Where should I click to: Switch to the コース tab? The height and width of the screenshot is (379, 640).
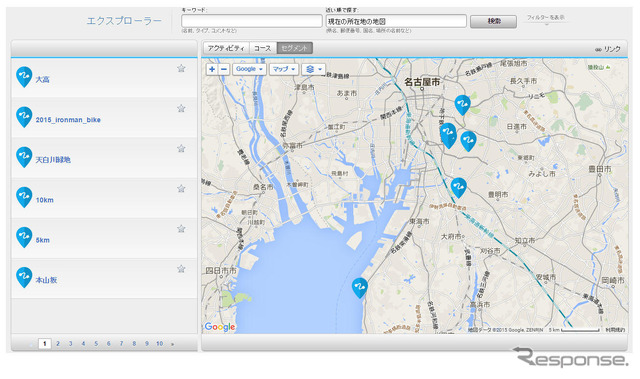262,48
